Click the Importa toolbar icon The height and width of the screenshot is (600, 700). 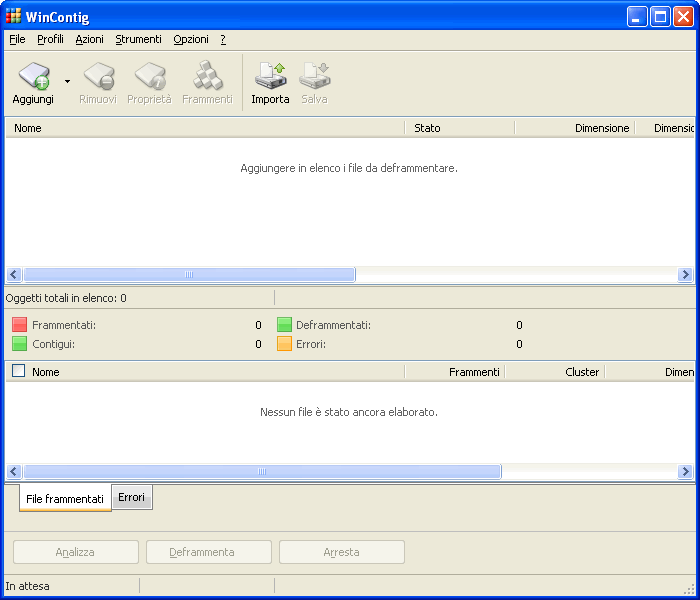(x=271, y=76)
